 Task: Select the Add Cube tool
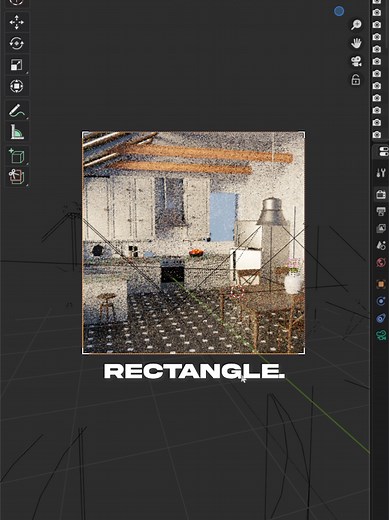pos(16,156)
